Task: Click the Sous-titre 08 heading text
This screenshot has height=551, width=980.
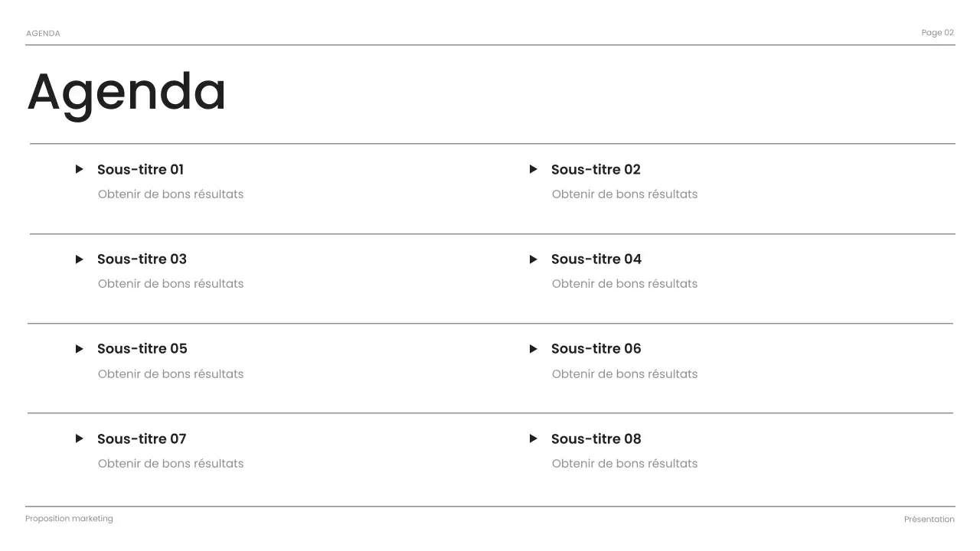Action: (596, 439)
